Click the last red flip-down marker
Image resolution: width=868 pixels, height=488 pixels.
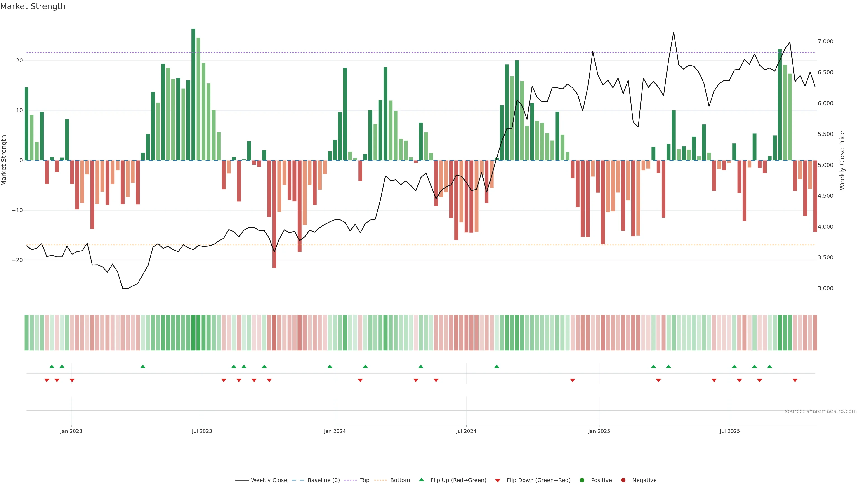point(795,380)
